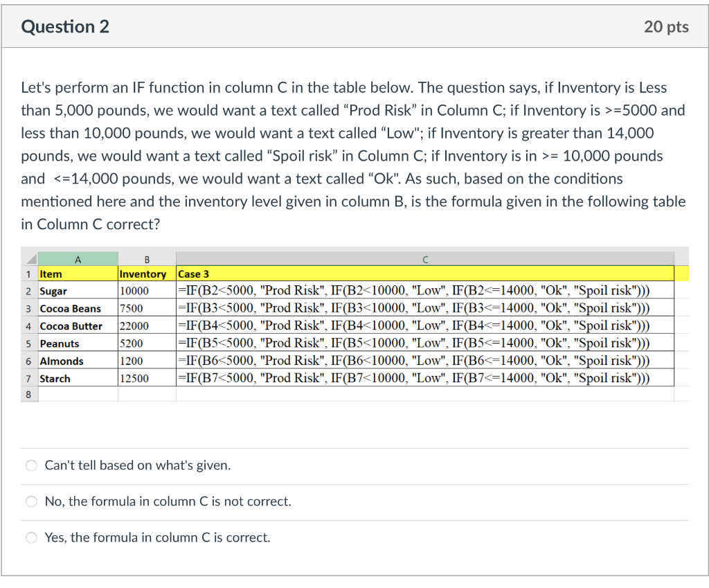The width and height of the screenshot is (709, 588).
Task: Choose "No, the formula in column C is not correct"
Action: 31,501
